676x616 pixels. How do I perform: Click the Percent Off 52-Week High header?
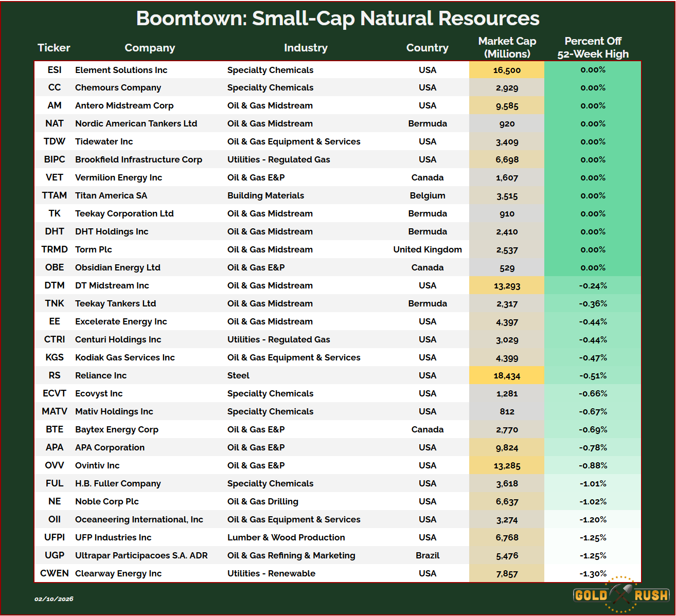point(593,47)
